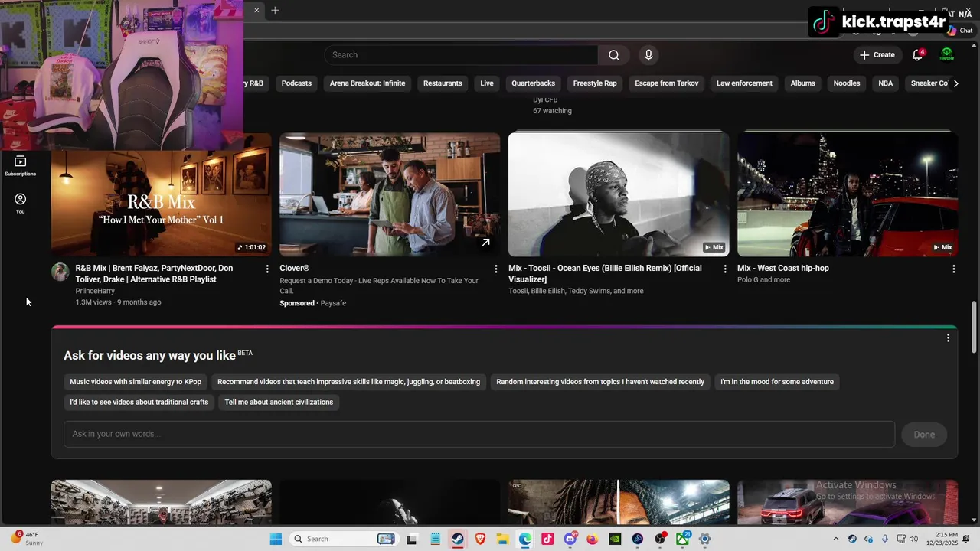Open the Toosii Ocean Eyes mix thumbnail
The height and width of the screenshot is (551, 980).
(x=619, y=194)
